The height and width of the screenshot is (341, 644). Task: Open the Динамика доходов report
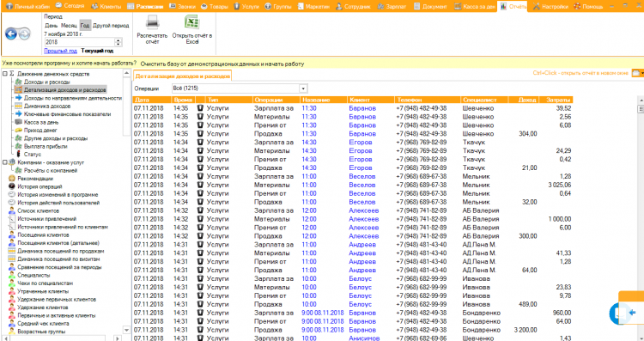tap(47, 106)
